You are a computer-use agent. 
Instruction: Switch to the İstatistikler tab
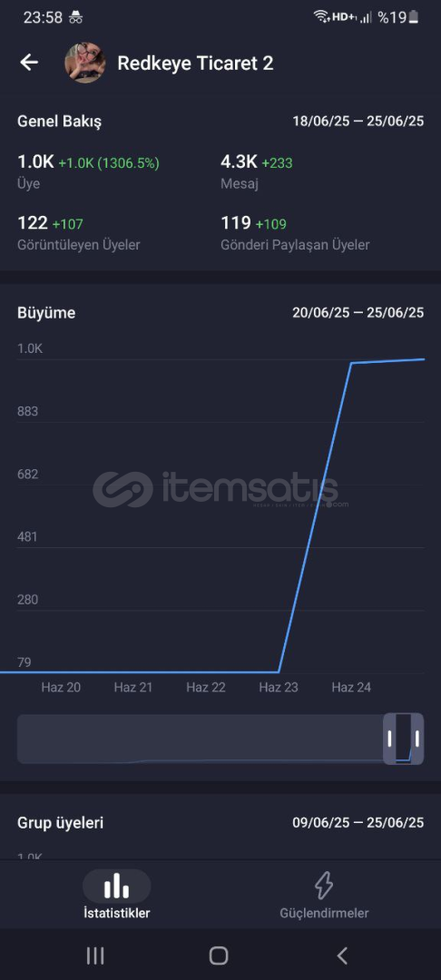click(x=117, y=895)
